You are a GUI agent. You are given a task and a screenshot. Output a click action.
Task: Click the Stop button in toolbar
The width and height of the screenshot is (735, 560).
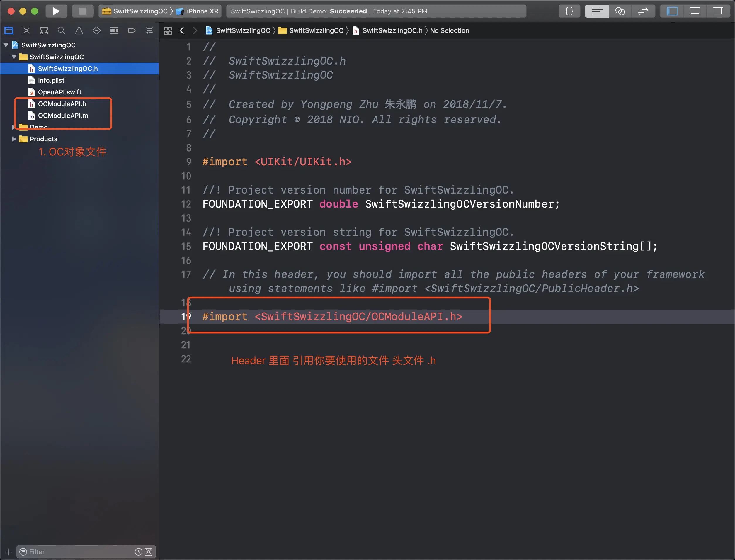click(83, 11)
